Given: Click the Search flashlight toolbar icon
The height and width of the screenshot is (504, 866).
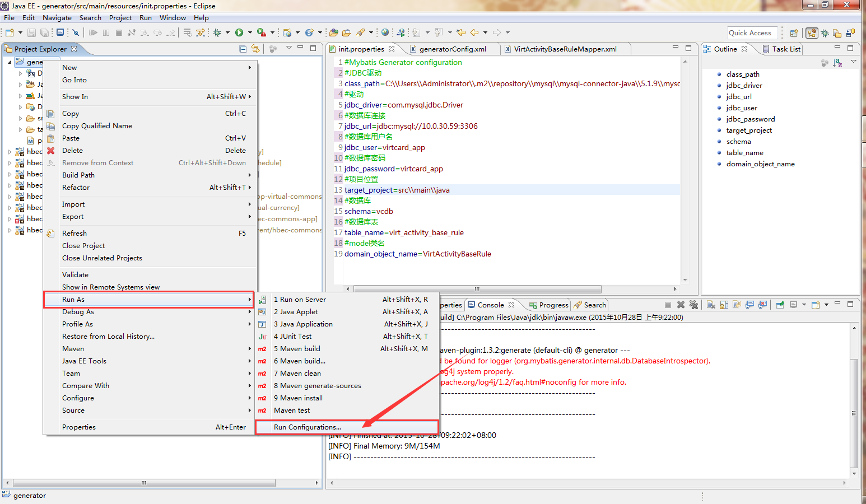Looking at the screenshot, I should coord(360,32).
